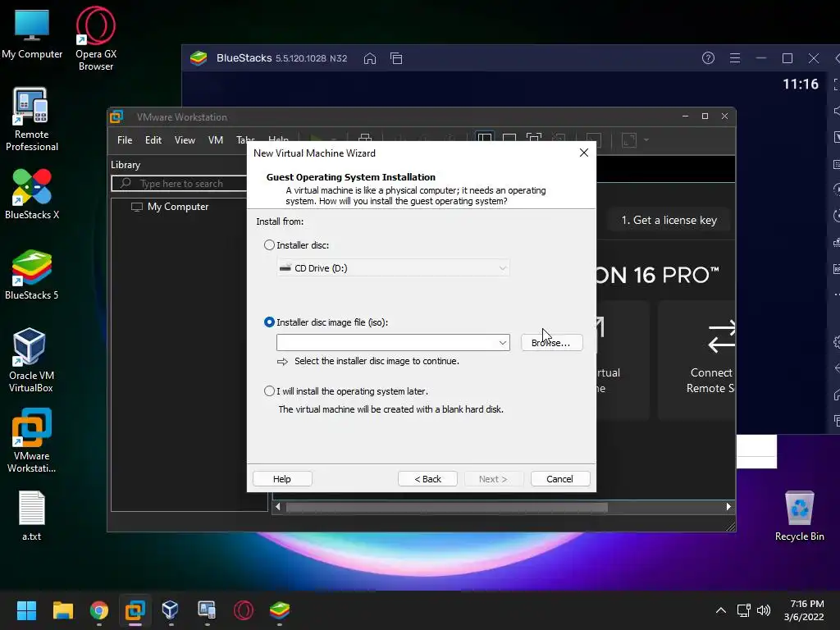The width and height of the screenshot is (840, 630).
Task: Show hidden system tray icons chevron
Action: pyautogui.click(x=721, y=610)
